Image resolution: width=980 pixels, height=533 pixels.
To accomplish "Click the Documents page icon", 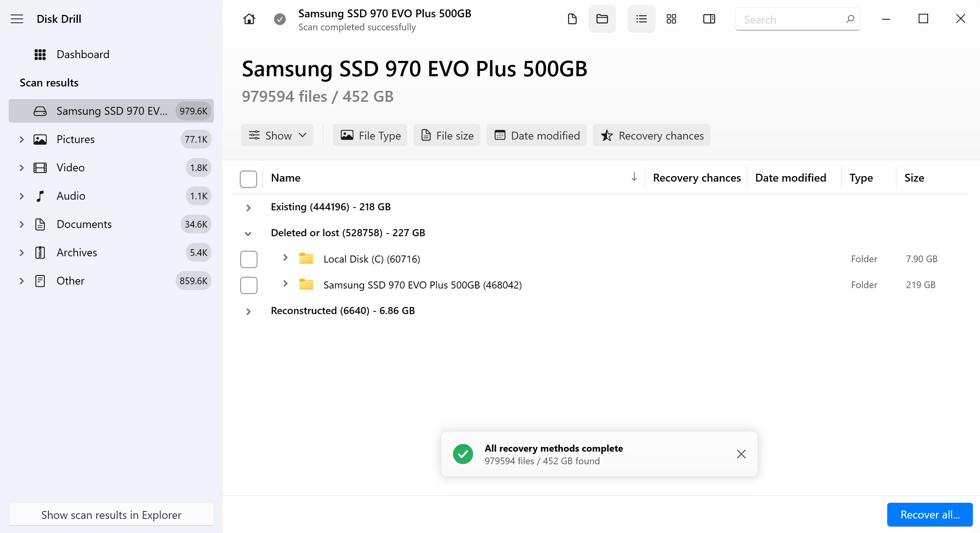I will [x=40, y=224].
